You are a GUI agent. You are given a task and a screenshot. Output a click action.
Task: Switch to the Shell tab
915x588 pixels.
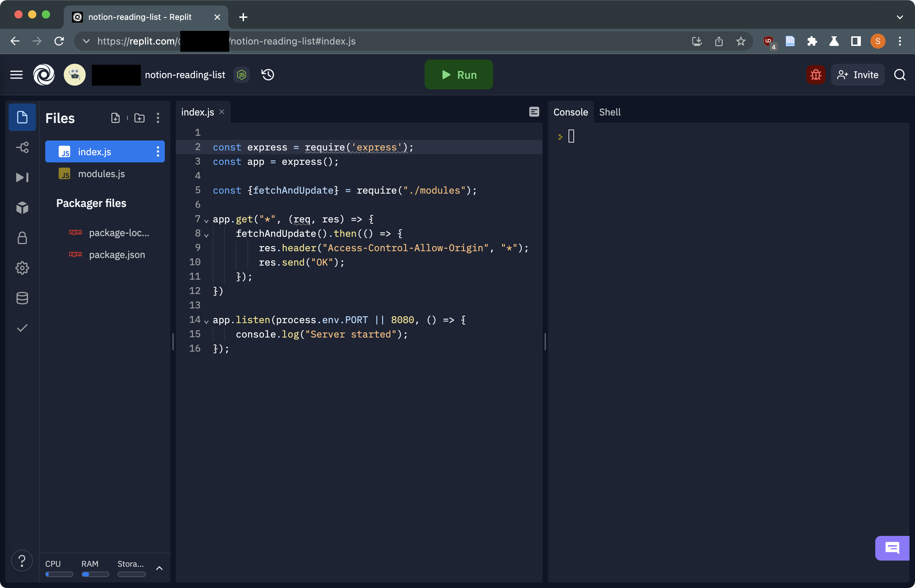coord(610,112)
